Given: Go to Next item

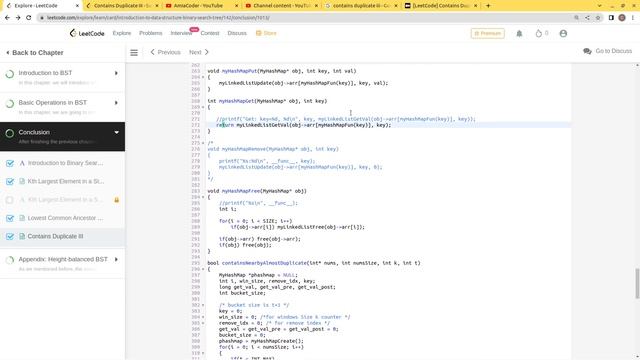Looking at the screenshot, I should [x=199, y=52].
